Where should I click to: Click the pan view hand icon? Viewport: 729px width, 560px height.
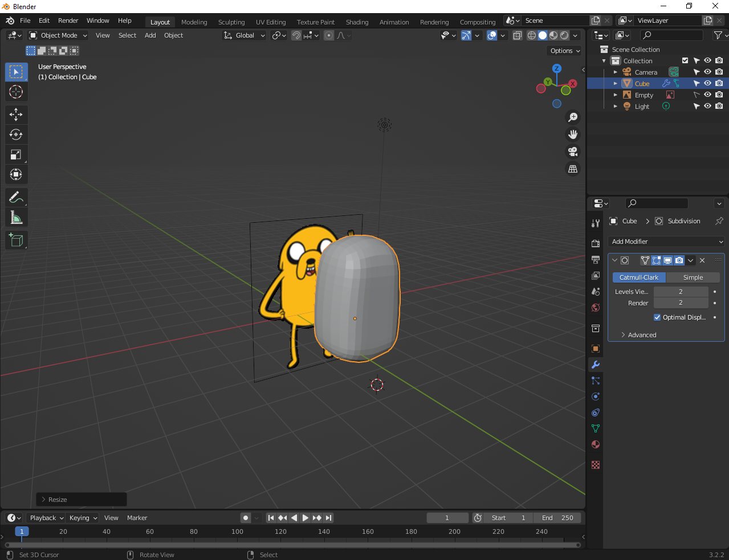click(x=573, y=134)
